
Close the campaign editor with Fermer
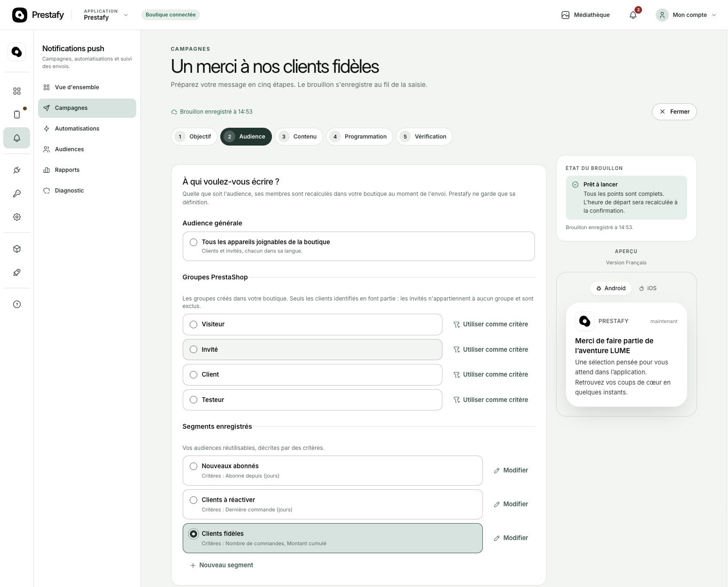674,112
